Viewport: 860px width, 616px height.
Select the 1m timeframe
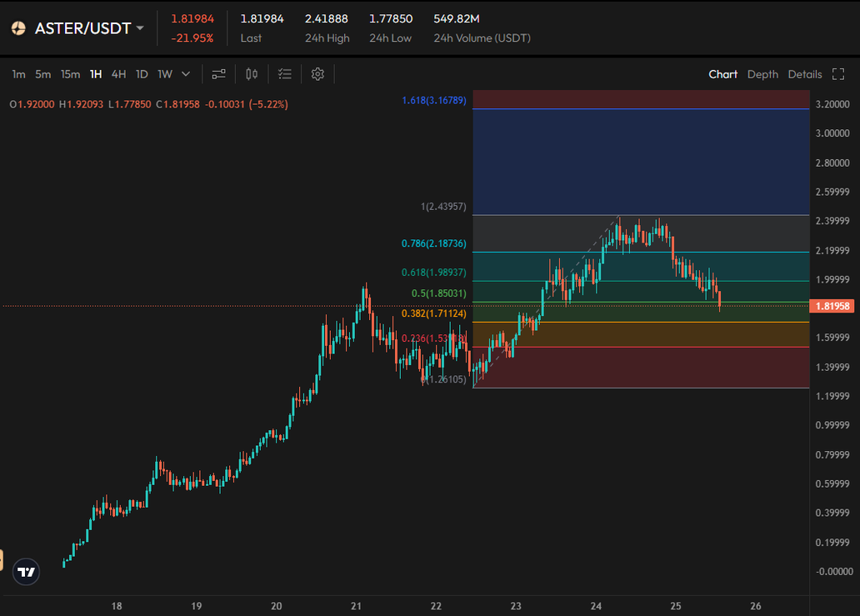pyautogui.click(x=18, y=74)
